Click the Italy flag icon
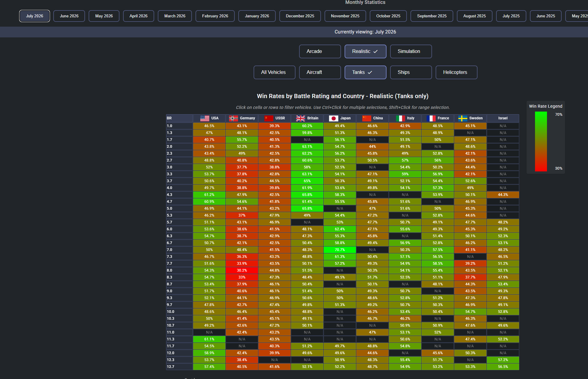Screen dimensions: 588x379 tap(401, 118)
